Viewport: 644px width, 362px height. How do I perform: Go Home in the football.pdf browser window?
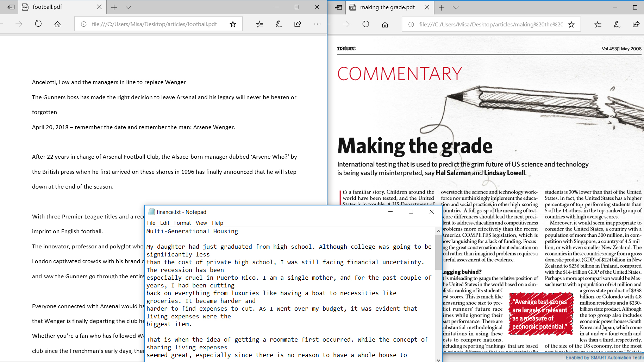tap(57, 24)
